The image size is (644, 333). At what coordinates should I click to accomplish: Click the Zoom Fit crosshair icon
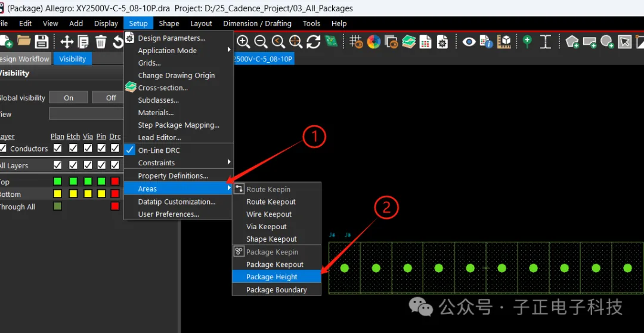click(296, 42)
